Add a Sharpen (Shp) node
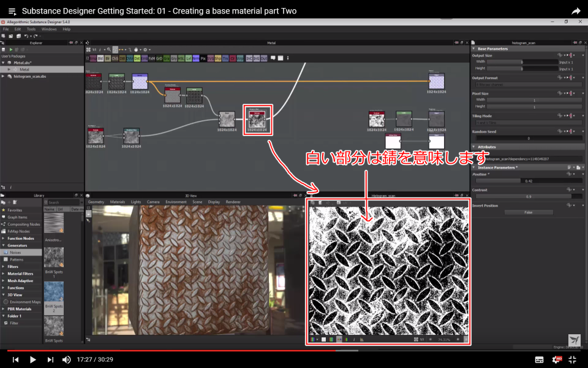The width and height of the screenshot is (588, 368). point(217,59)
